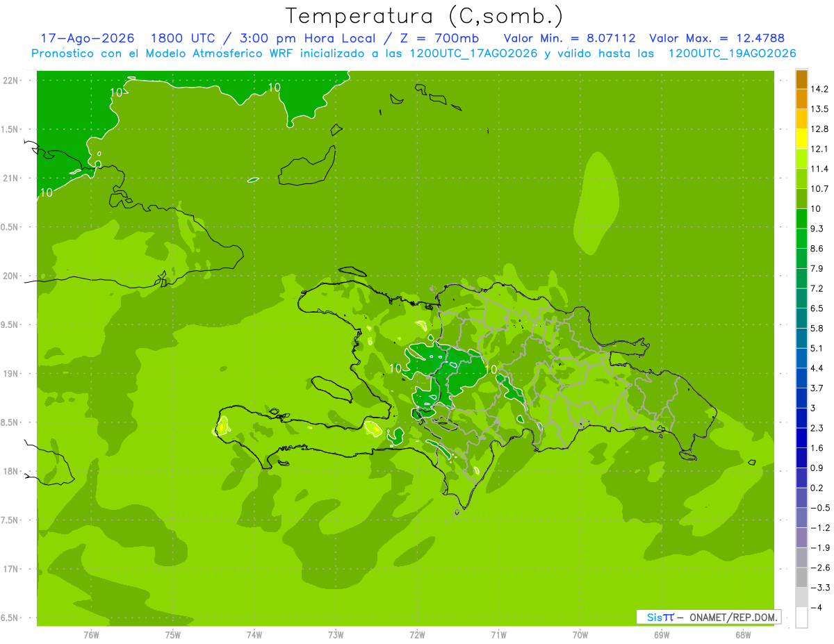Screen dimensions: 834x644
Task: Click the '70W' longitude label
Action: (580, 634)
